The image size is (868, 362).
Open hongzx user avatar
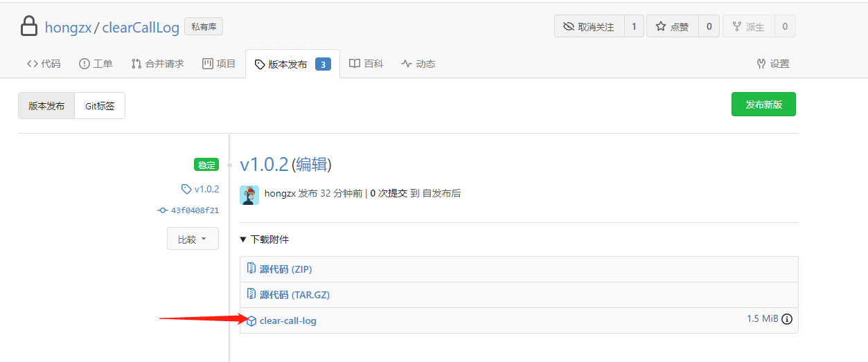pyautogui.click(x=249, y=195)
